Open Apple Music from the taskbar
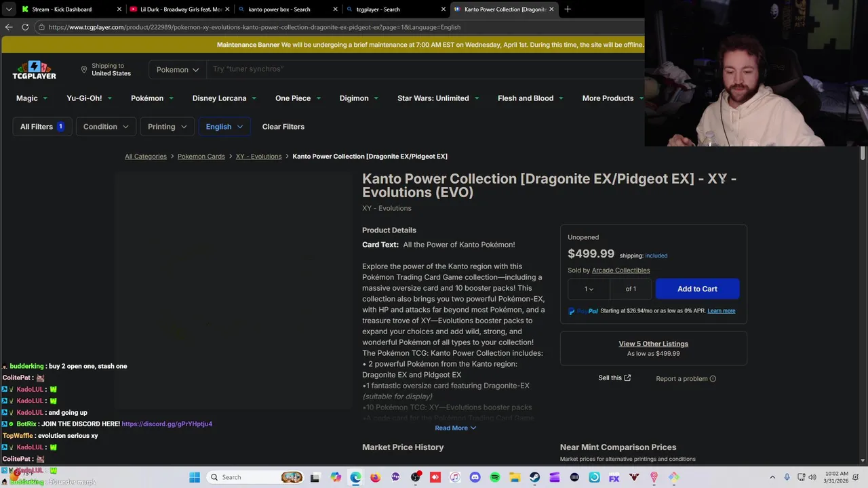The image size is (868, 488). pyautogui.click(x=455, y=477)
